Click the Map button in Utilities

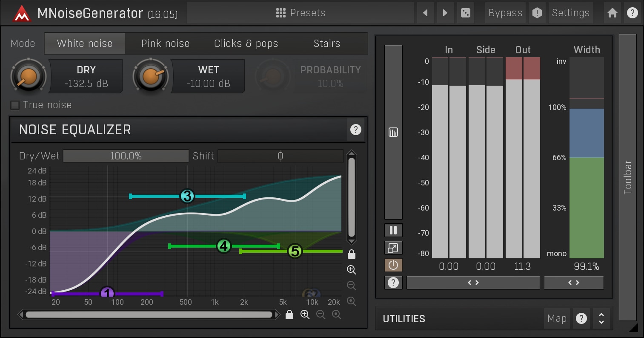pyautogui.click(x=557, y=318)
